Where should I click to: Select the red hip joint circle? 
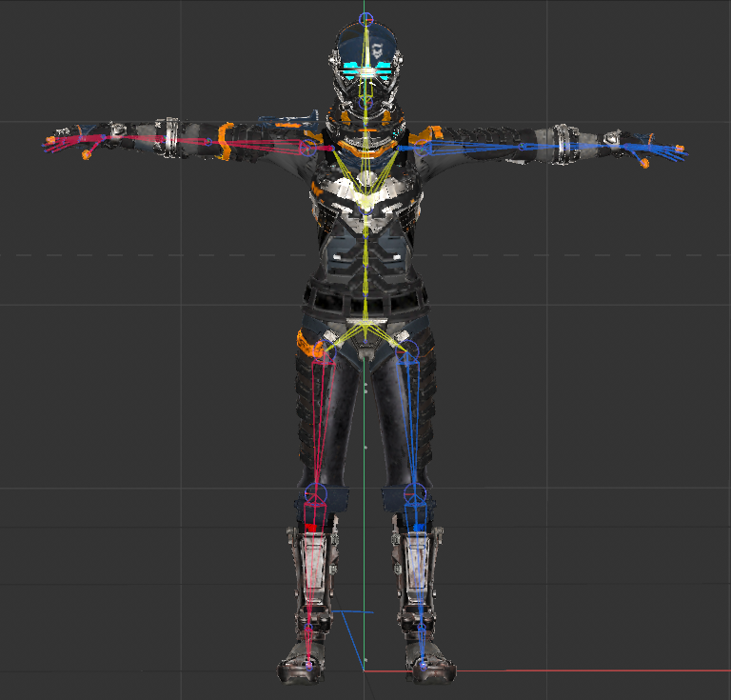326,350
